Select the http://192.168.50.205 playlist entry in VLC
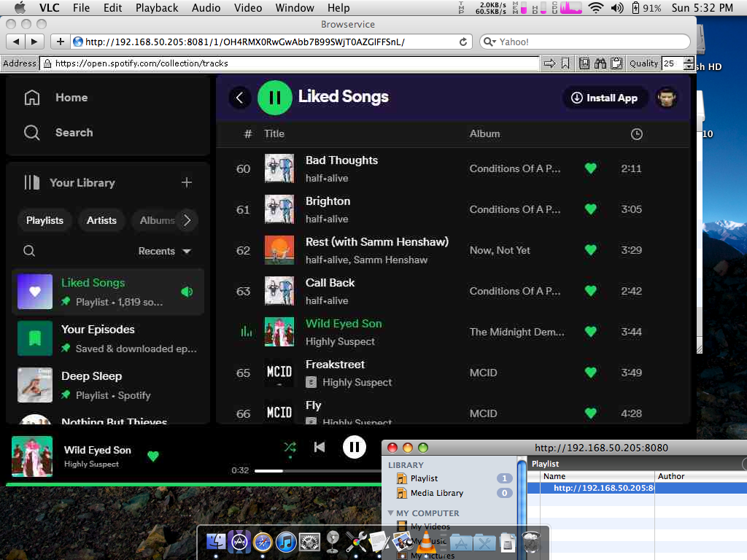This screenshot has height=560, width=747. [x=636, y=488]
